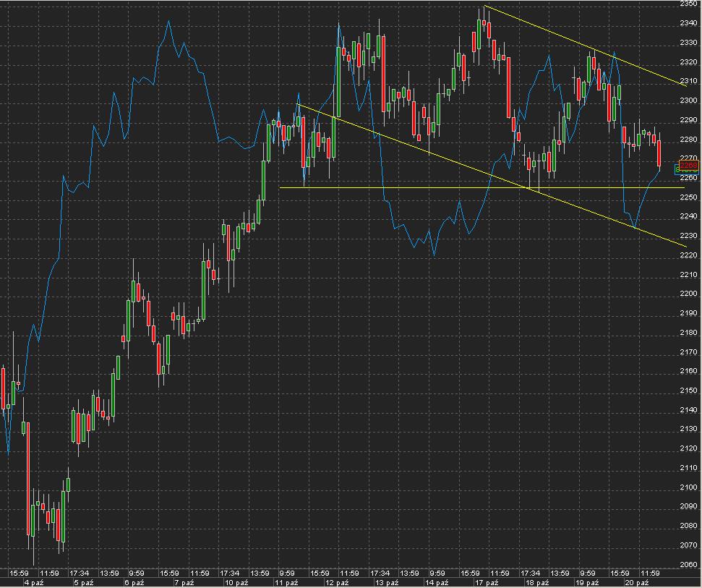Screen dimensions: 702x588
Task: Click the 2250 price axis label
Action: coord(688,197)
